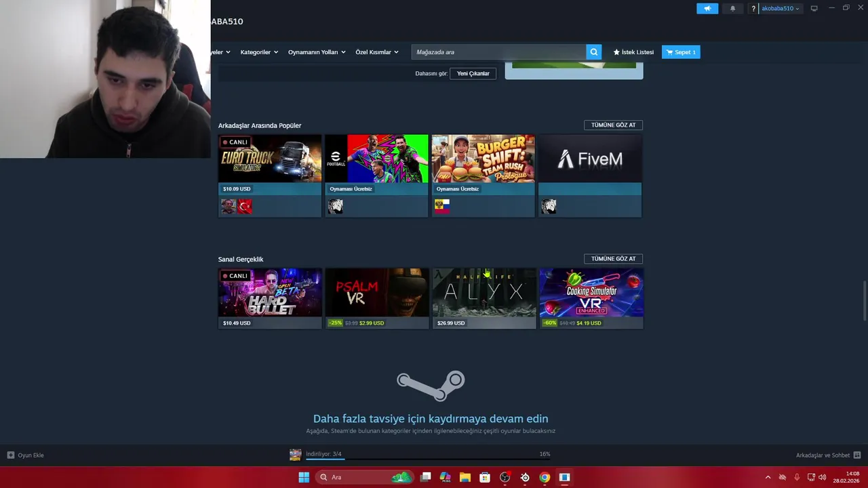This screenshot has height=488, width=868.
Task: Click the speaker volume tray icon
Action: click(x=823, y=477)
